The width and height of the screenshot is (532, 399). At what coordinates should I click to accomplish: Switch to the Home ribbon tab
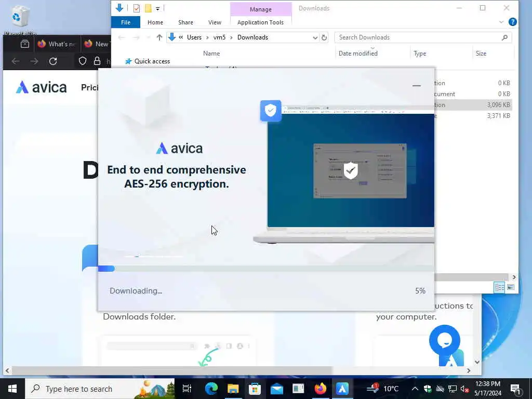click(x=155, y=22)
